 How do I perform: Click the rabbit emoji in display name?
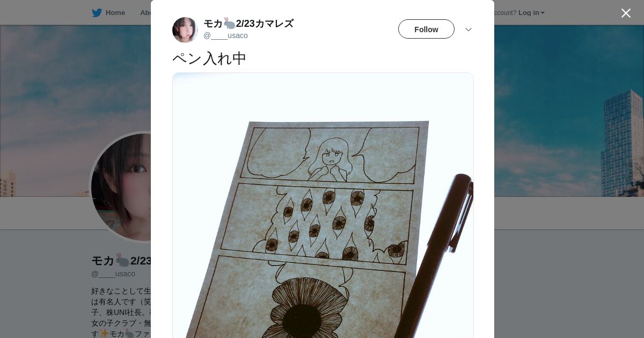click(x=229, y=24)
